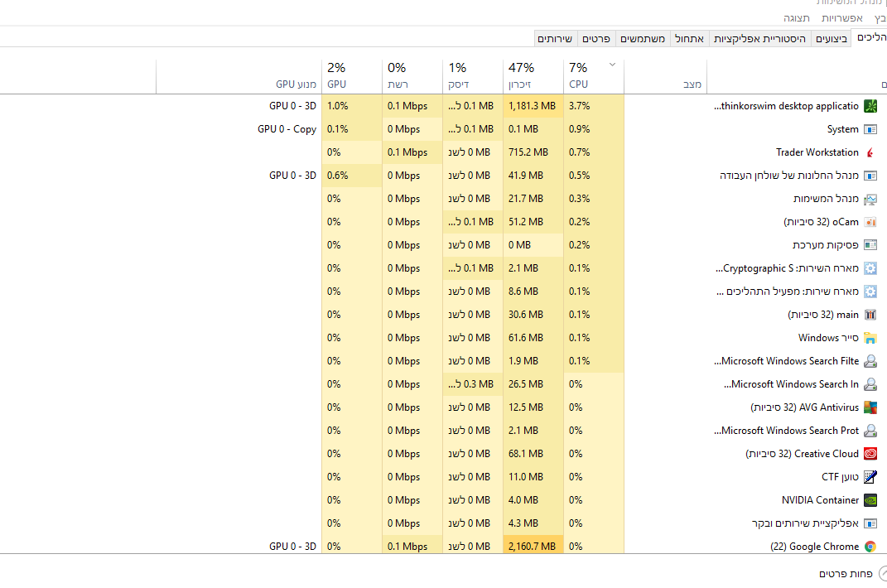Click the NVIDIA Container icon
The width and height of the screenshot is (887, 588).
(x=870, y=500)
